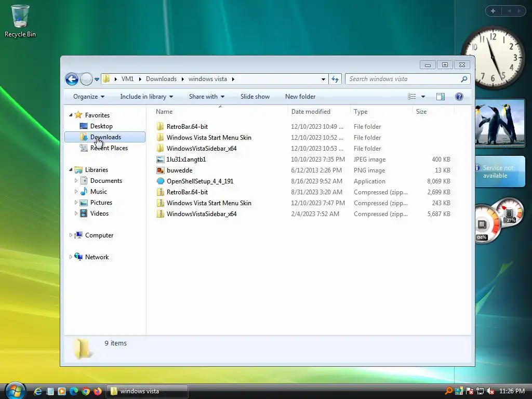Image resolution: width=532 pixels, height=399 pixels.
Task: Open the recent pages dropdown arrow
Action: (x=97, y=79)
